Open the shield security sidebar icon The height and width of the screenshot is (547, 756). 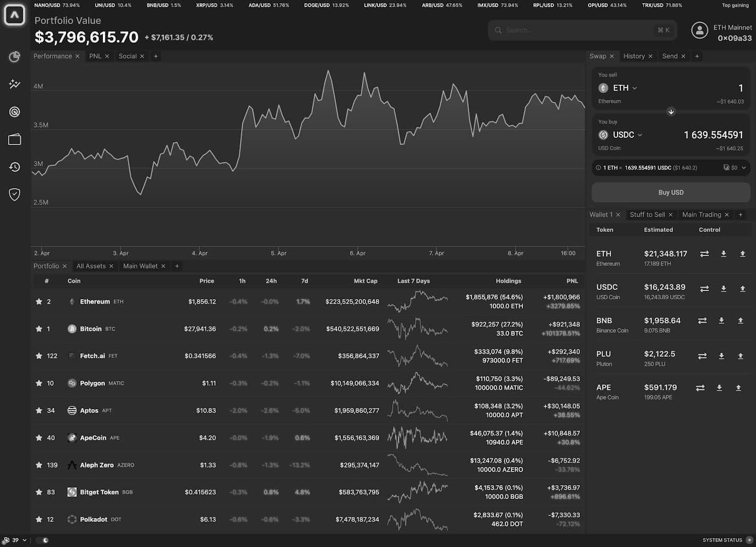point(15,194)
